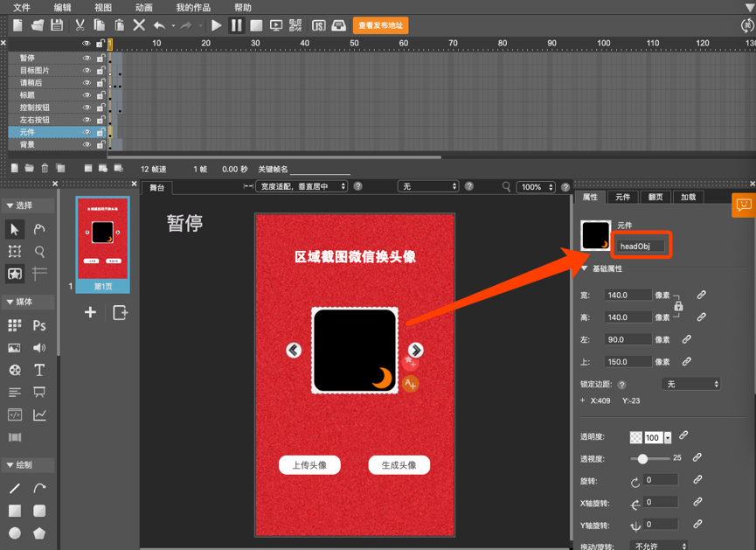
Task: Click the 上传头像 button on stage
Action: pos(309,465)
